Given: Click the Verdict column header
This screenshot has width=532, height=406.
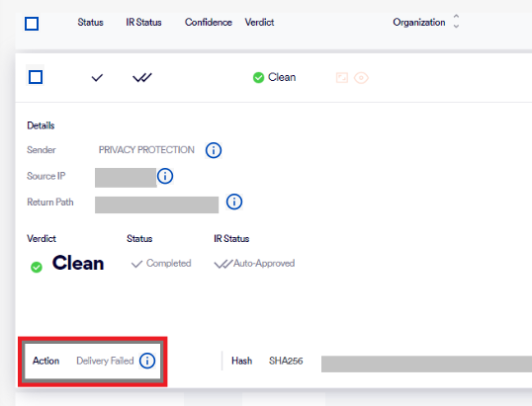Looking at the screenshot, I should (259, 23).
